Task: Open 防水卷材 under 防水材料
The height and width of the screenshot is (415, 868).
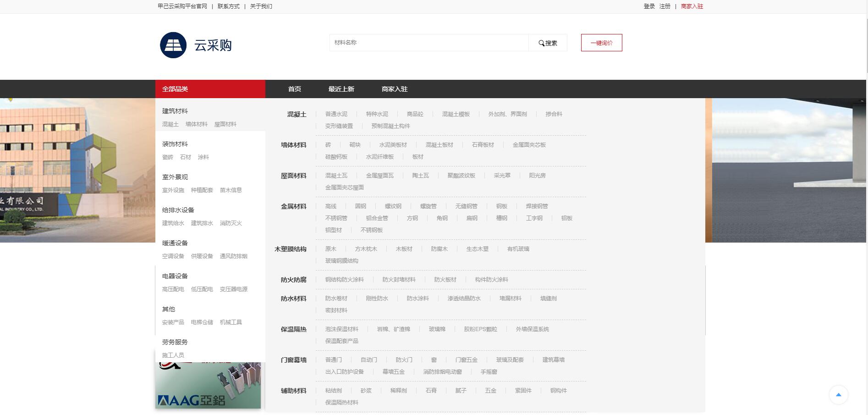Action: click(x=336, y=299)
